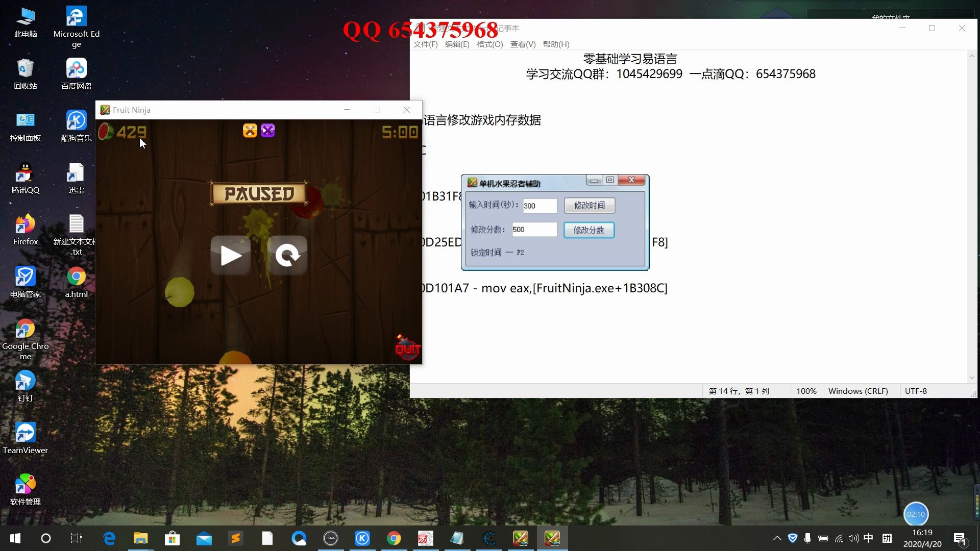Click the mov eax FruitNinja.exe+1B308C line

pyautogui.click(x=545, y=288)
